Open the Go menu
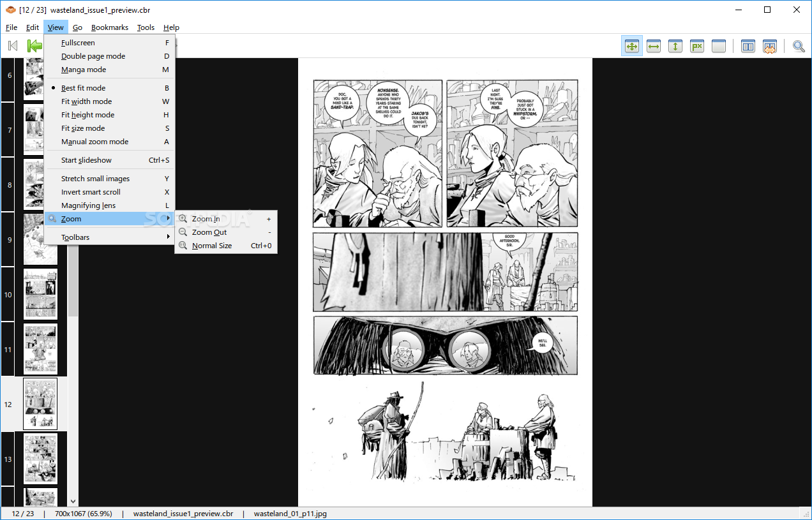 tap(77, 27)
